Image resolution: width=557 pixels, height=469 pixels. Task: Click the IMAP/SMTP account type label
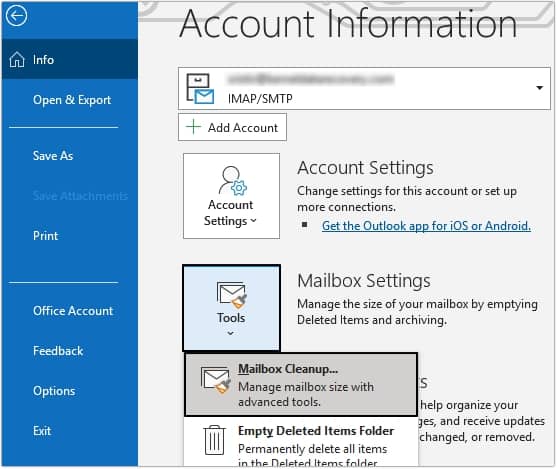260,98
